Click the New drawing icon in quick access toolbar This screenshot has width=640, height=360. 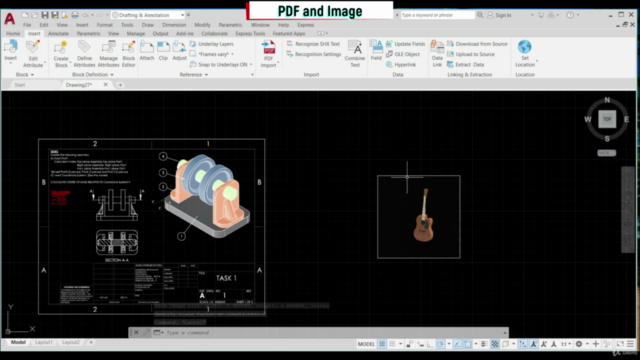pos(25,15)
